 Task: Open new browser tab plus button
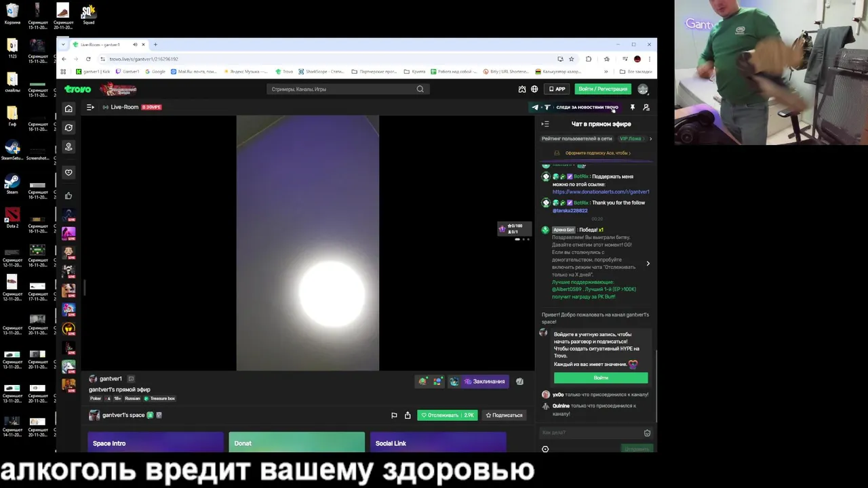point(155,45)
